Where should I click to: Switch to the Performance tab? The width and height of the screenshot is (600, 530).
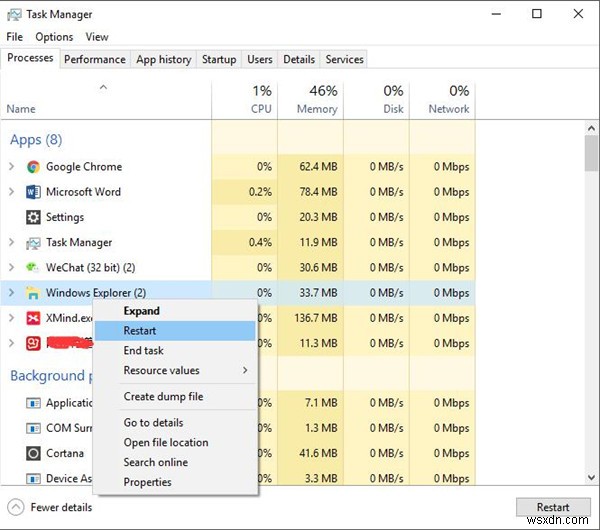tap(95, 60)
